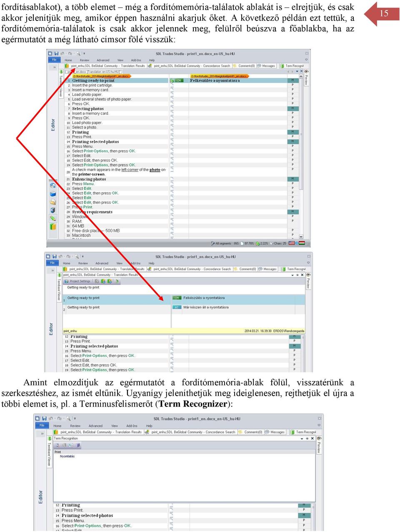Click print preview magnifier in top Trados toolbar
400x532 pixels.
click(78, 53)
